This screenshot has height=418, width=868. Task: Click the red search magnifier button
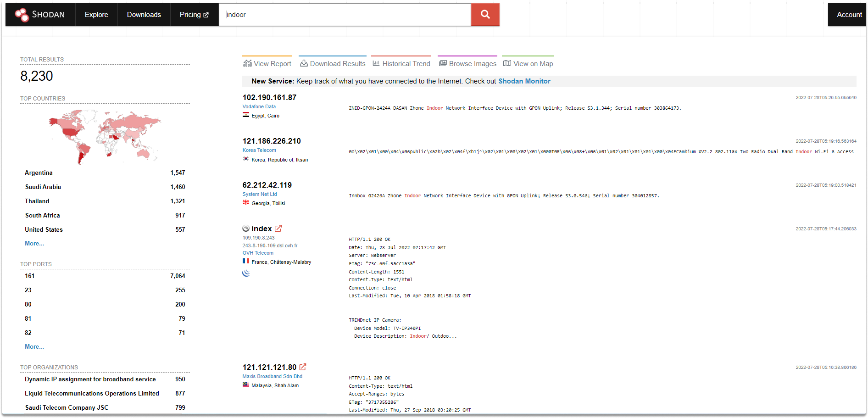(485, 14)
